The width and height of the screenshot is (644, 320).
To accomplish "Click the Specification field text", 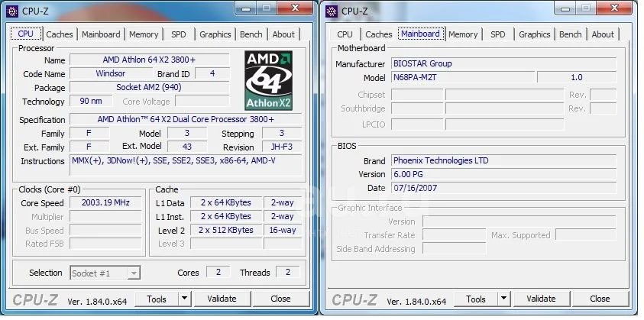I will (186, 119).
